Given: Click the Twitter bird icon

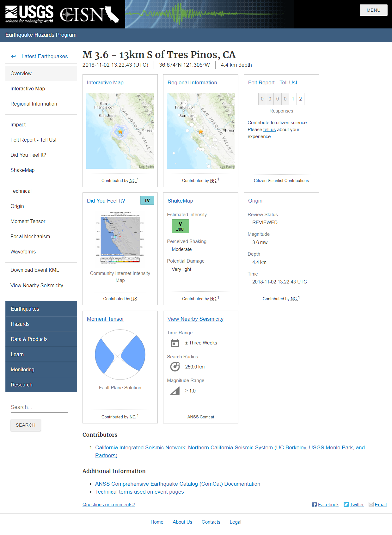Looking at the screenshot, I should point(346,504).
